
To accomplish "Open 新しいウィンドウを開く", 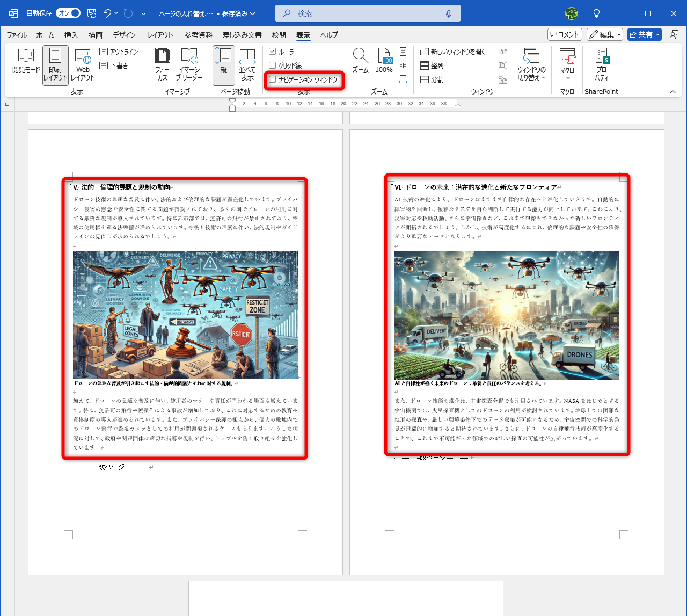I will coord(452,51).
